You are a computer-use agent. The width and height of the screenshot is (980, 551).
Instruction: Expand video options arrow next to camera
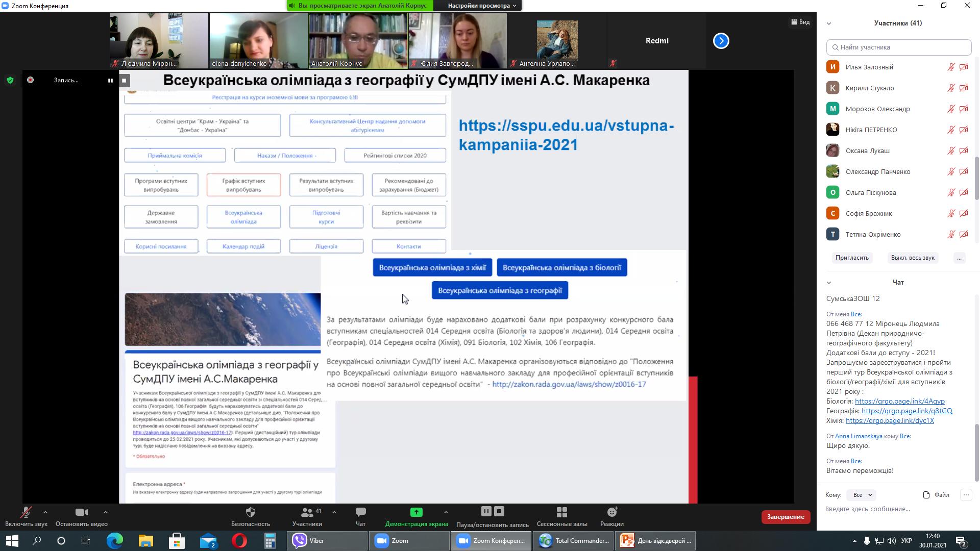[x=106, y=512]
